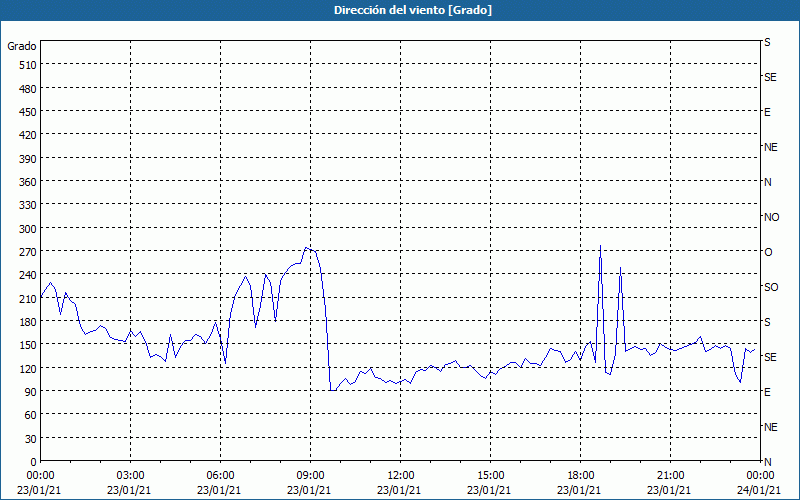The height and width of the screenshot is (500, 800).
Task: Click the E compass label aligned with 450
Action: coord(767,112)
